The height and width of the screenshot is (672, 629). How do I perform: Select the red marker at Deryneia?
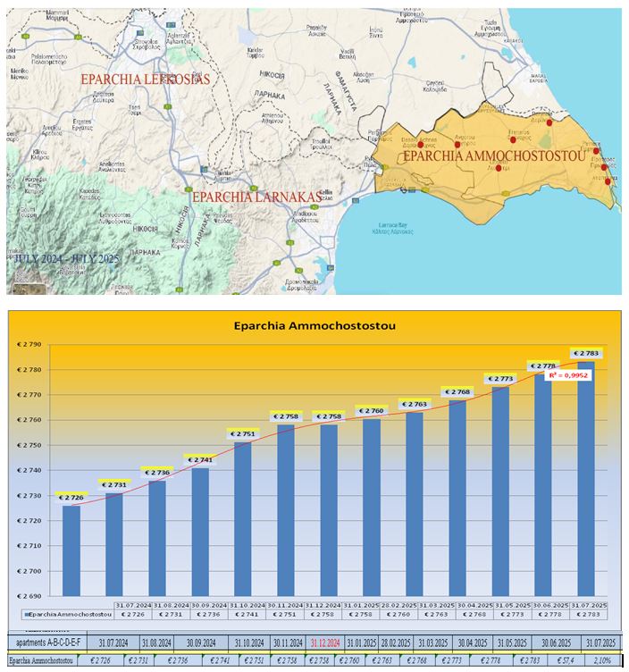[x=549, y=122]
